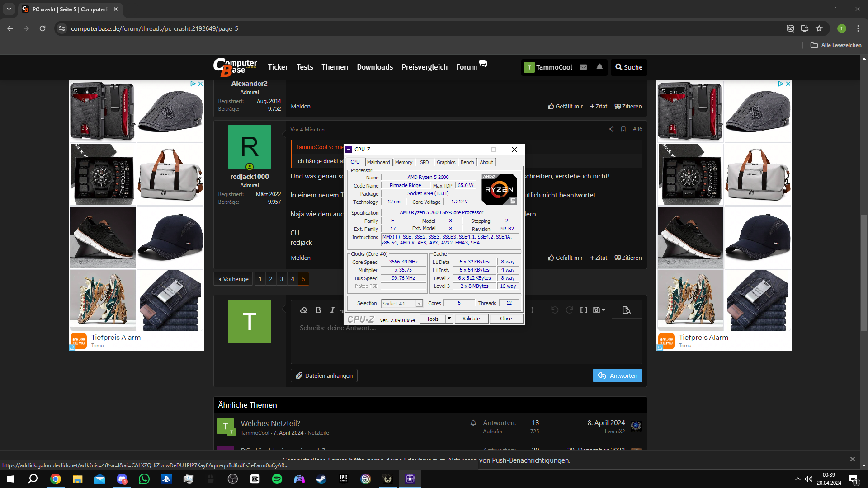868x488 pixels.
Task: Bookmark post #86 with bookmark icon
Action: [623, 129]
